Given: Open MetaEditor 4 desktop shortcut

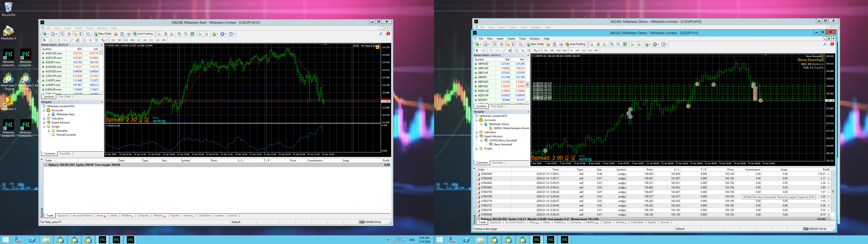Looking at the screenshot, I should click(8, 33).
